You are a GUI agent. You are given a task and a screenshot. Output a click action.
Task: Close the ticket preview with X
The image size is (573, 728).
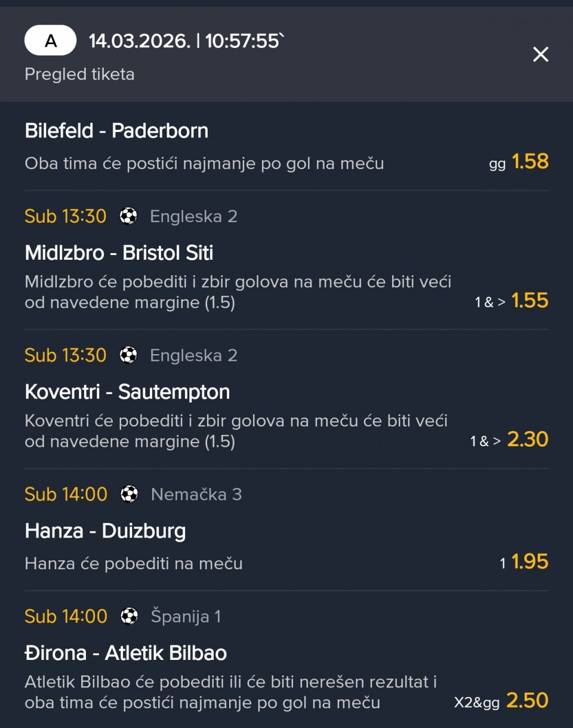[540, 55]
